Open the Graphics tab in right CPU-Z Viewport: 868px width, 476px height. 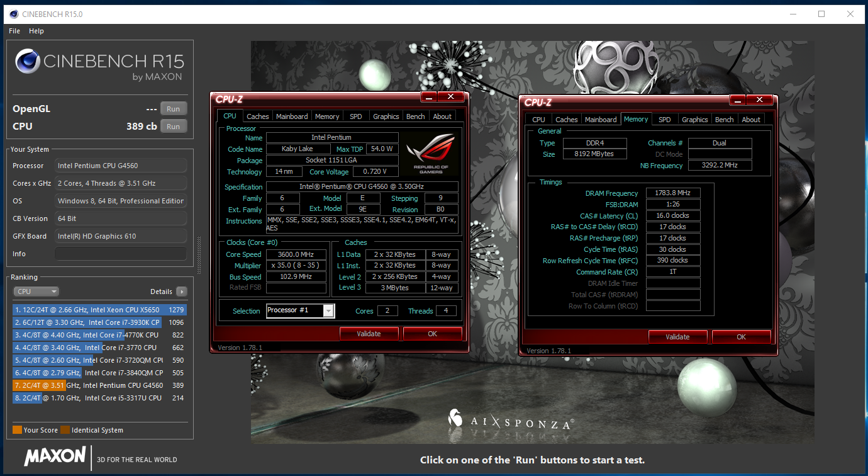pyautogui.click(x=694, y=120)
